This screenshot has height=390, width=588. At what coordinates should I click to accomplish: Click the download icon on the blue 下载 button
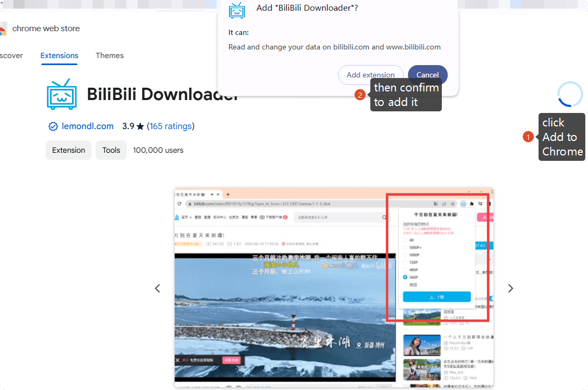[432, 296]
